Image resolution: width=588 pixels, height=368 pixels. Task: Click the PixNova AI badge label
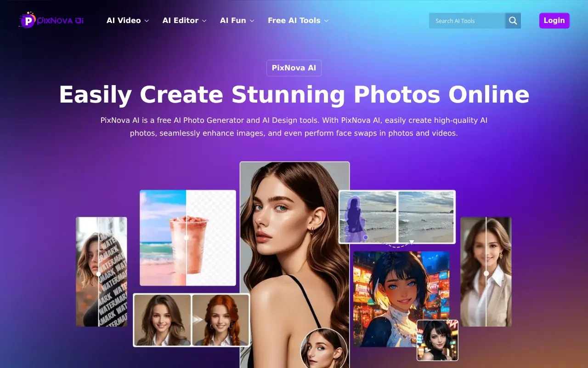coord(294,68)
